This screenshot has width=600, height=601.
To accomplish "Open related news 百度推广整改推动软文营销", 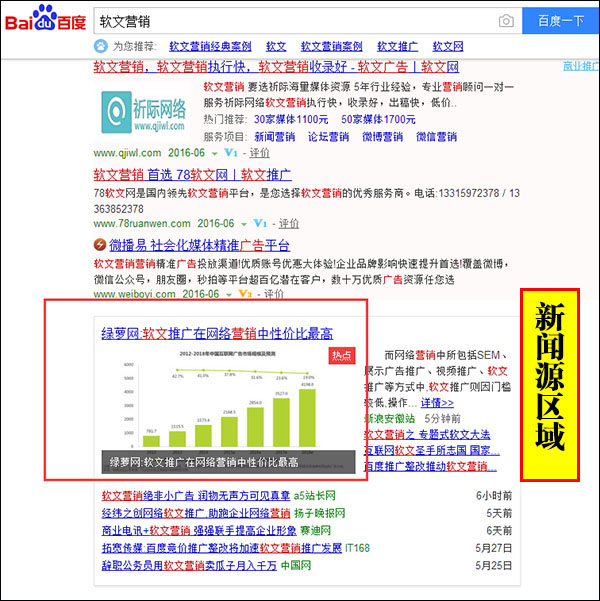I will (x=430, y=466).
